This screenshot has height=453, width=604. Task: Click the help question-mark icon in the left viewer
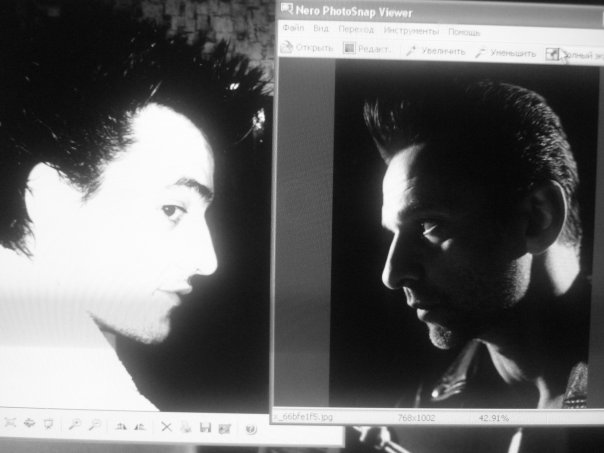pos(251,429)
